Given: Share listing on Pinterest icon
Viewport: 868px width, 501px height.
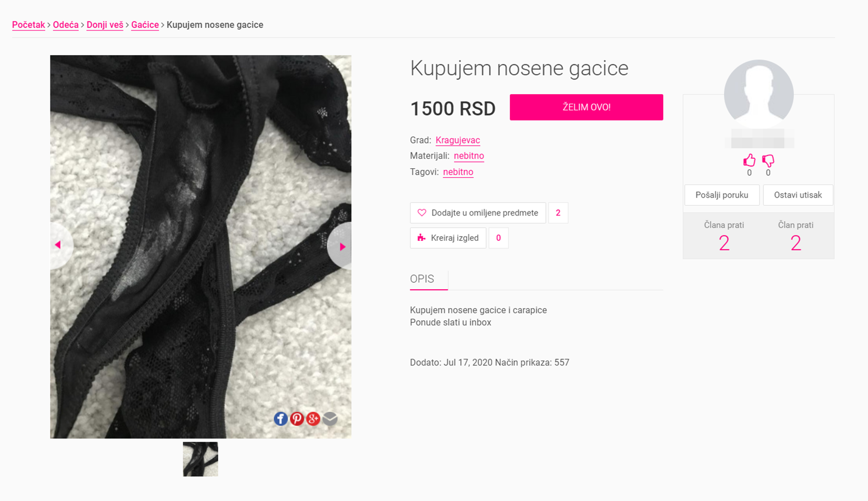Looking at the screenshot, I should pyautogui.click(x=297, y=418).
